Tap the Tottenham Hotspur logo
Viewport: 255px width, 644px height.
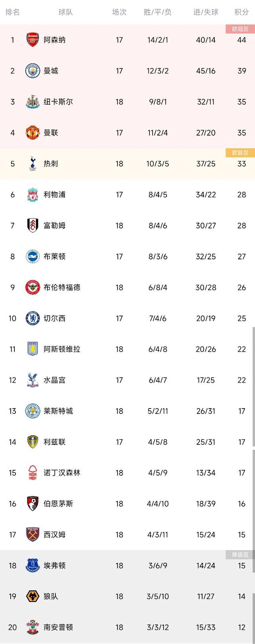32,163
